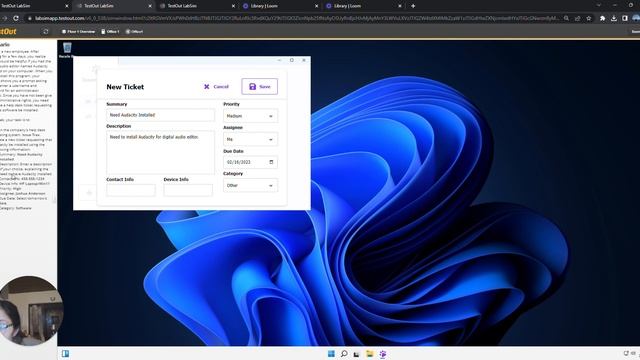Open taskbar Search
Screen dimensions: 640x360
(x=344, y=353)
